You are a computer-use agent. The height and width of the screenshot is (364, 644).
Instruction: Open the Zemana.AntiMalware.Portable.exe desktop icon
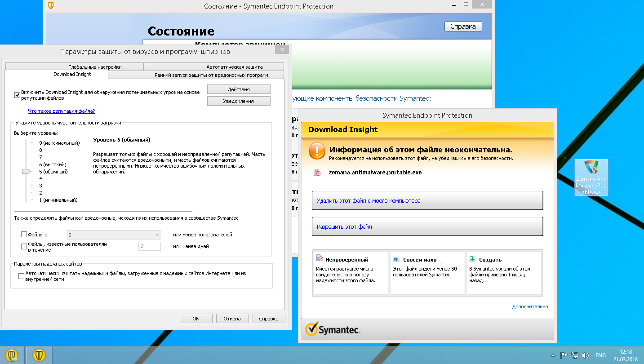[591, 178]
